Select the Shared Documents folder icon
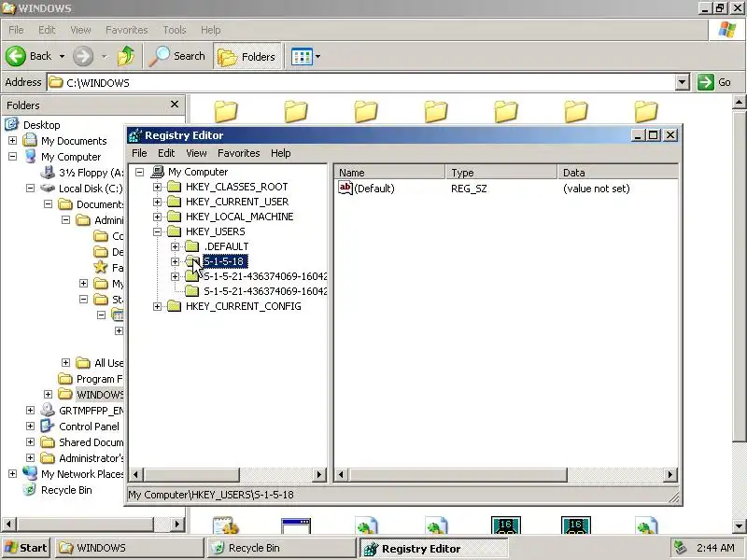 48,441
